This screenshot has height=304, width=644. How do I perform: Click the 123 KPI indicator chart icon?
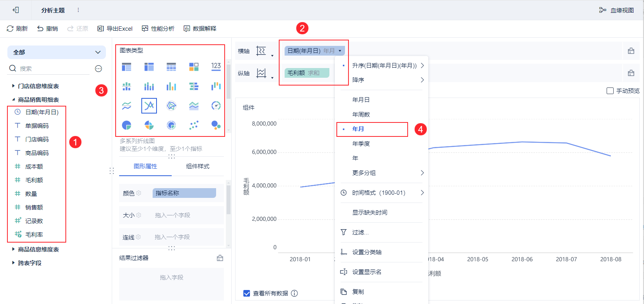[x=216, y=66]
